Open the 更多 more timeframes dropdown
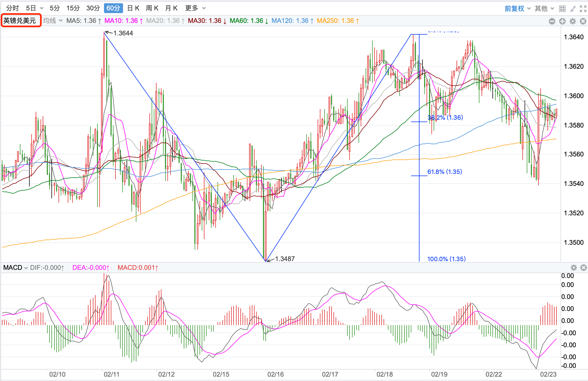Screen dimensions: 588x381 pos(195,8)
